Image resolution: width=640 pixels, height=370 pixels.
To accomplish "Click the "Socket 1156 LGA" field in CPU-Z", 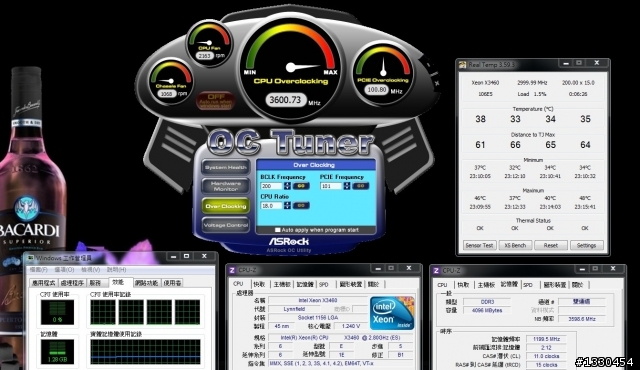I will [318, 317].
